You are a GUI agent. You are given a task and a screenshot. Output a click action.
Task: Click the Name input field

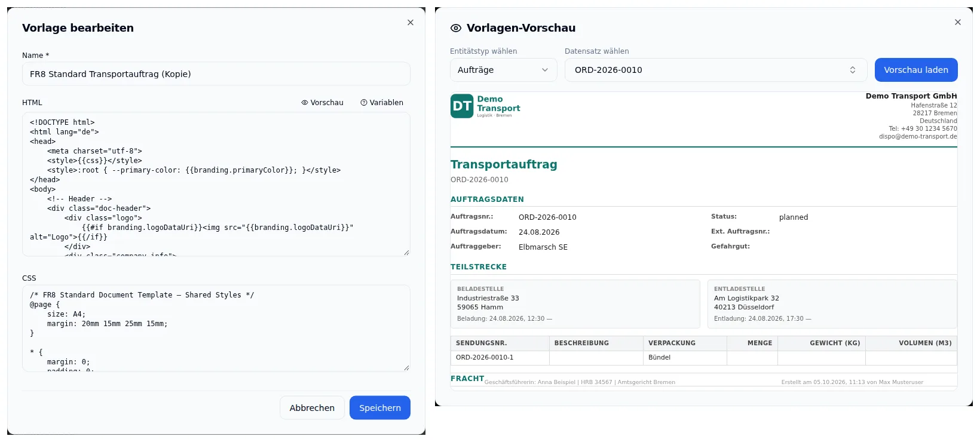pos(216,74)
